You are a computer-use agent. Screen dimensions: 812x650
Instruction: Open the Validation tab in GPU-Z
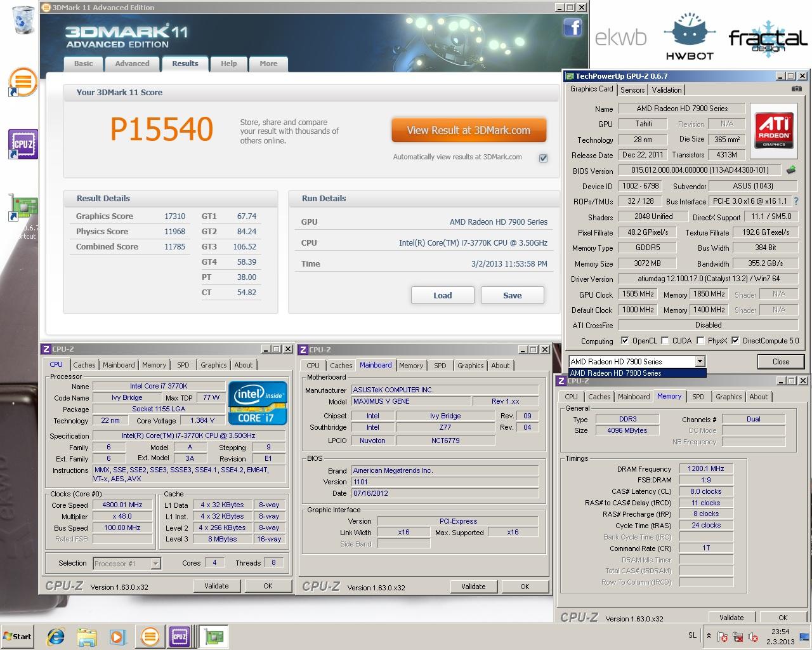667,90
